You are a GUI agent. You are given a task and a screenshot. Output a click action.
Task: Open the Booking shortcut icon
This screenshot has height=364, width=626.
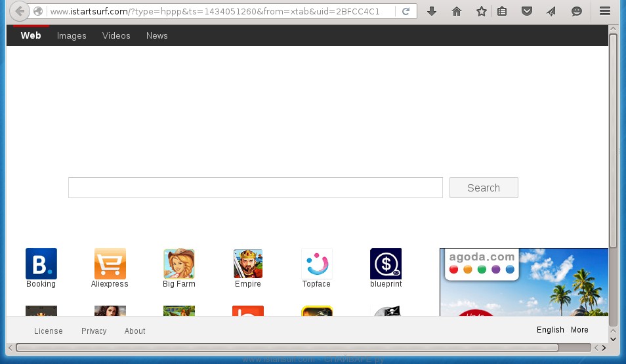[41, 264]
